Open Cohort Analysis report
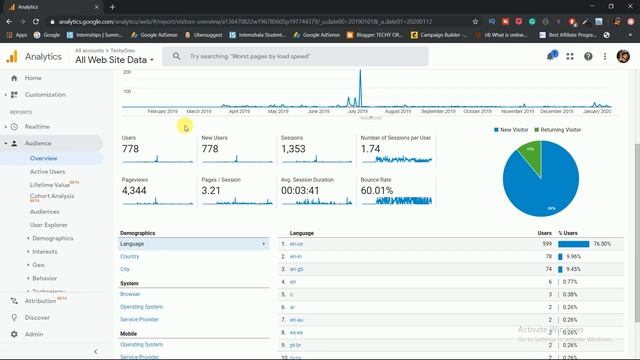The height and width of the screenshot is (360, 640). pos(52,196)
